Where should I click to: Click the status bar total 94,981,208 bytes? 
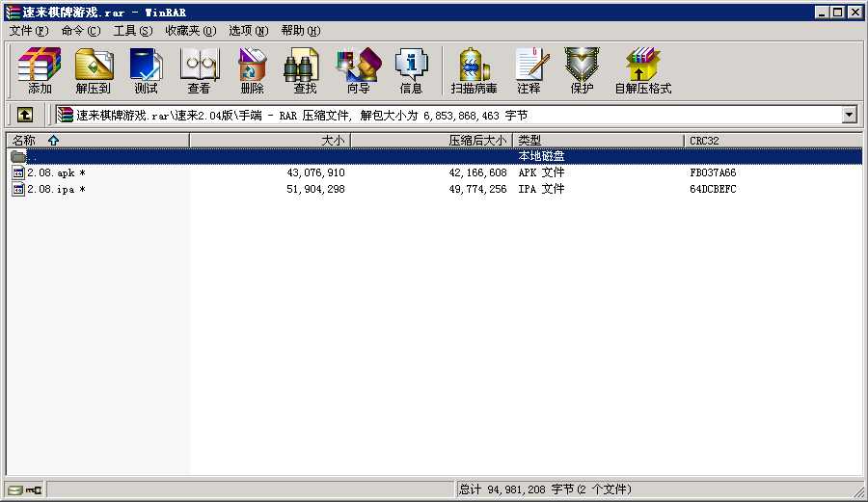[545, 489]
